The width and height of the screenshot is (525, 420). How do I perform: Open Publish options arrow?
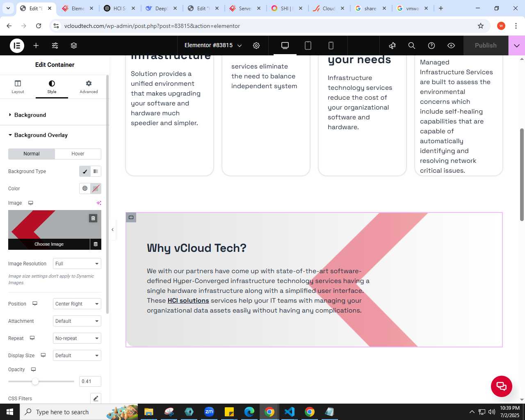(x=517, y=46)
